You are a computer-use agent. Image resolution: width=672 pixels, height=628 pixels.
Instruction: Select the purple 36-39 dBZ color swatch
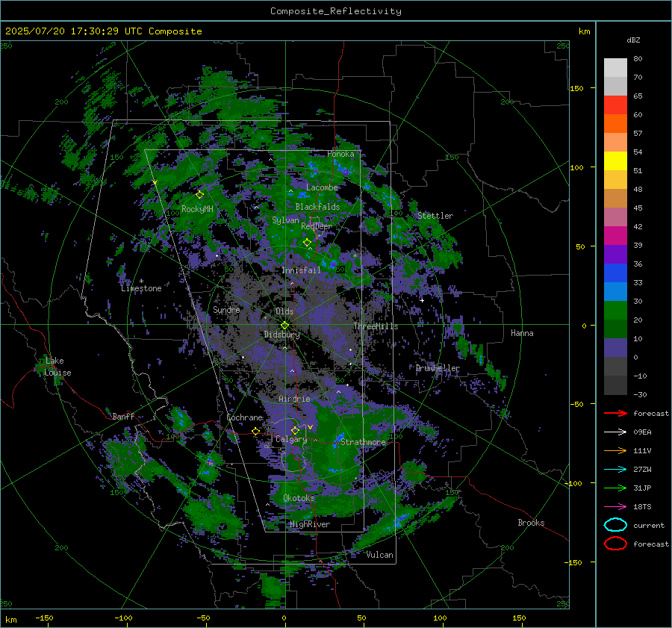[x=615, y=255]
